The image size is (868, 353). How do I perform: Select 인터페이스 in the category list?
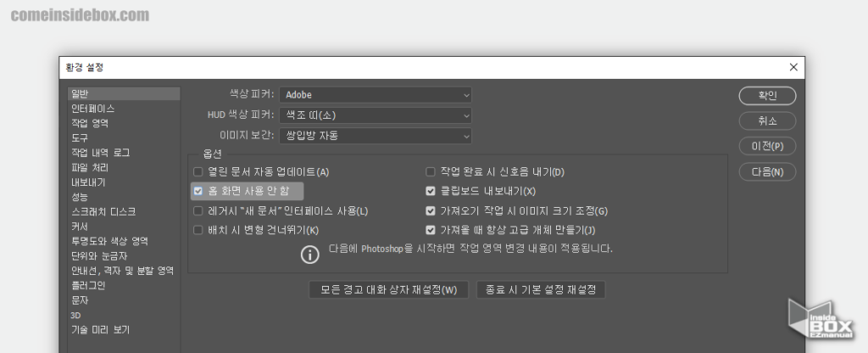[92, 109]
